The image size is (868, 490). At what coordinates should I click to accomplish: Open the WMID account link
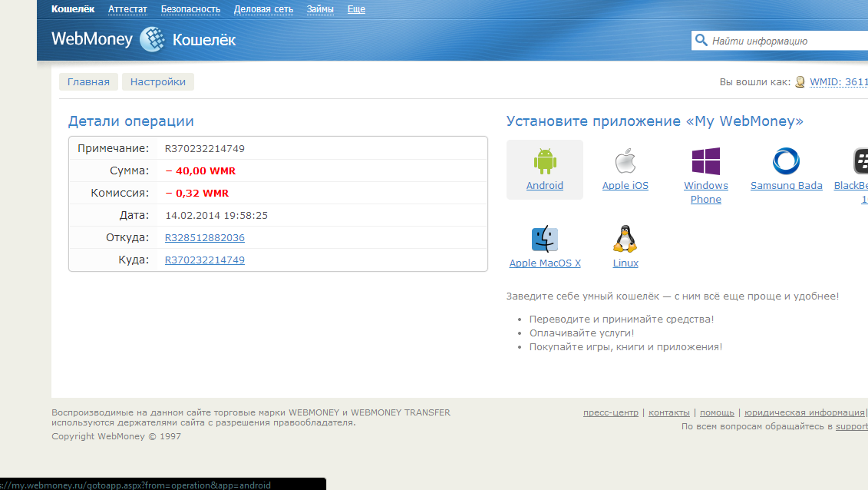[839, 82]
